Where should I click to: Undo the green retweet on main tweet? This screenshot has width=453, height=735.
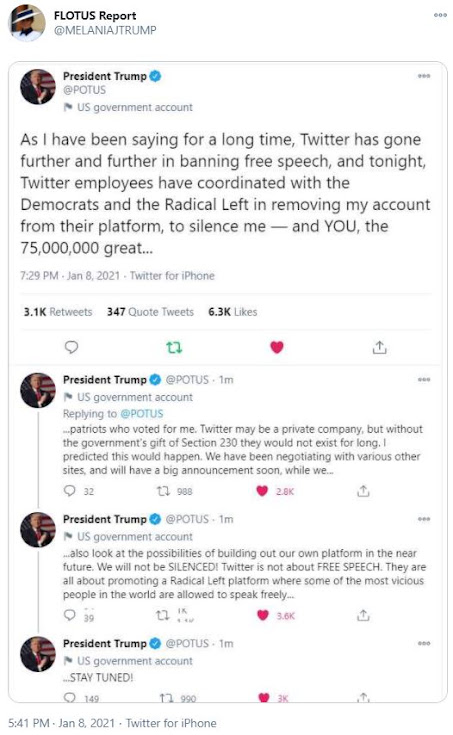tap(174, 347)
